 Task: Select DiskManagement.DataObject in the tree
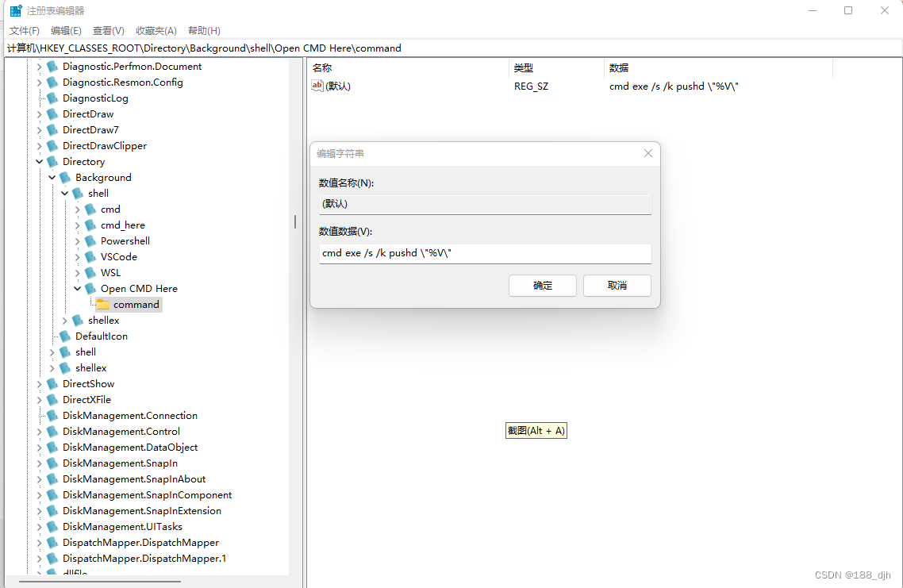point(130,447)
